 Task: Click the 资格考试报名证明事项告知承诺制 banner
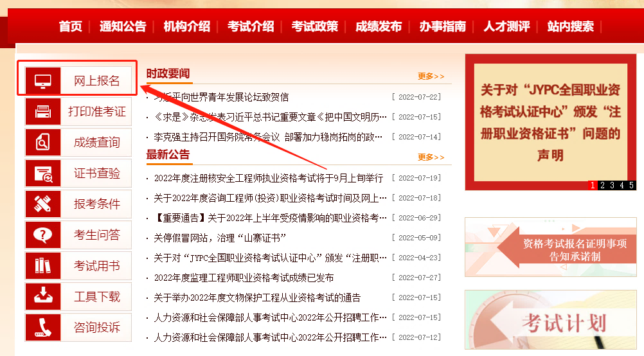pyautogui.click(x=551, y=247)
